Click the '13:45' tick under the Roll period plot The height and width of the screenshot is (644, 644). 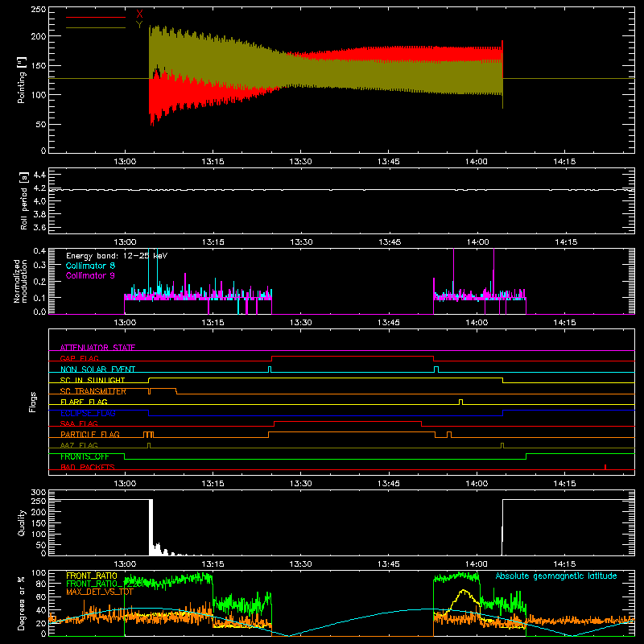(x=389, y=242)
